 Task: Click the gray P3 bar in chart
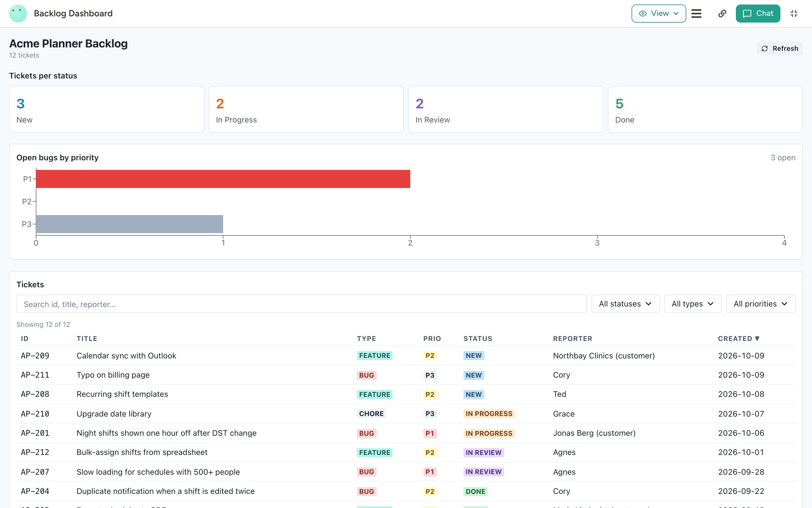pyautogui.click(x=129, y=224)
